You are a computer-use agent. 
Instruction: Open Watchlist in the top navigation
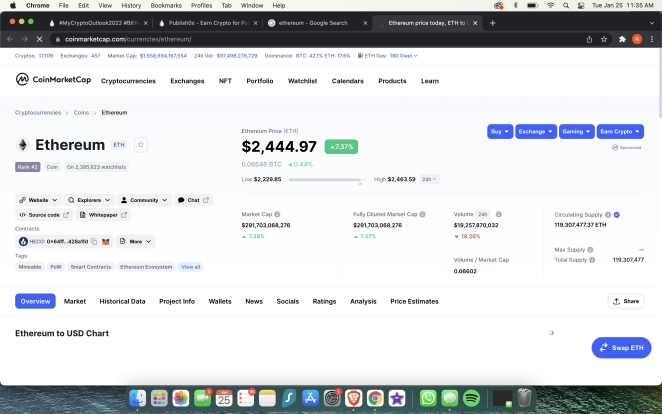point(302,81)
